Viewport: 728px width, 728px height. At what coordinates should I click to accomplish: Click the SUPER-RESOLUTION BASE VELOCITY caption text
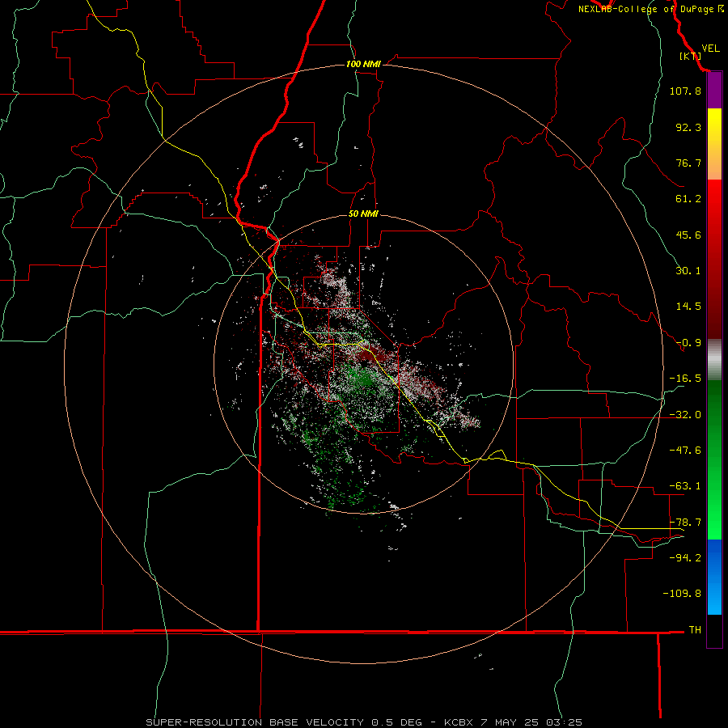[x=255, y=722]
